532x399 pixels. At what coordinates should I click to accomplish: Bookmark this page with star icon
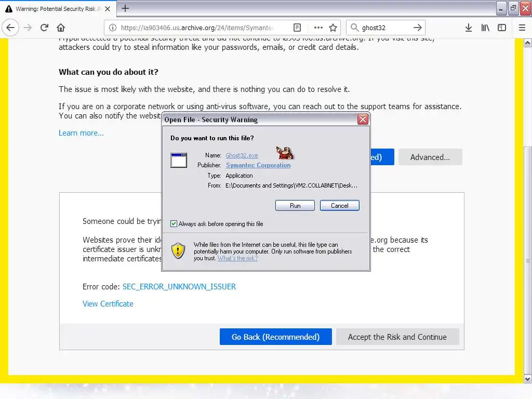(333, 28)
